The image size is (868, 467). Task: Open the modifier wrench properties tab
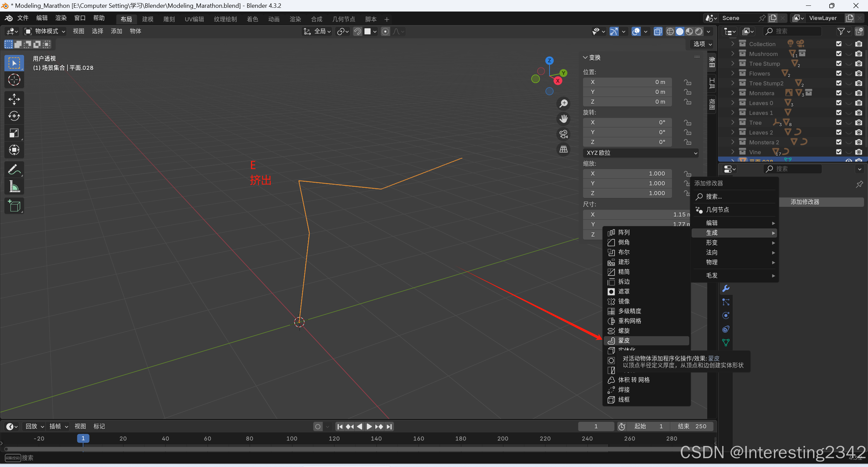coord(726,288)
